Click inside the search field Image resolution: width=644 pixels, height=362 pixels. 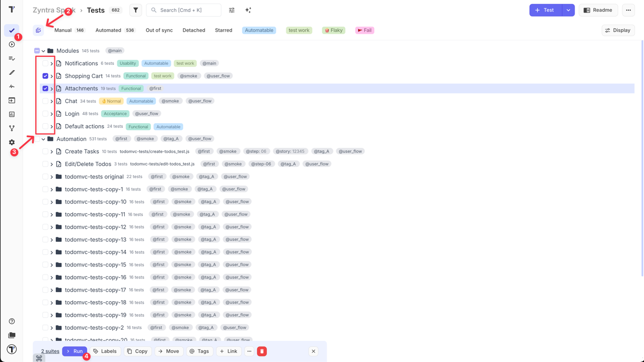[183, 10]
